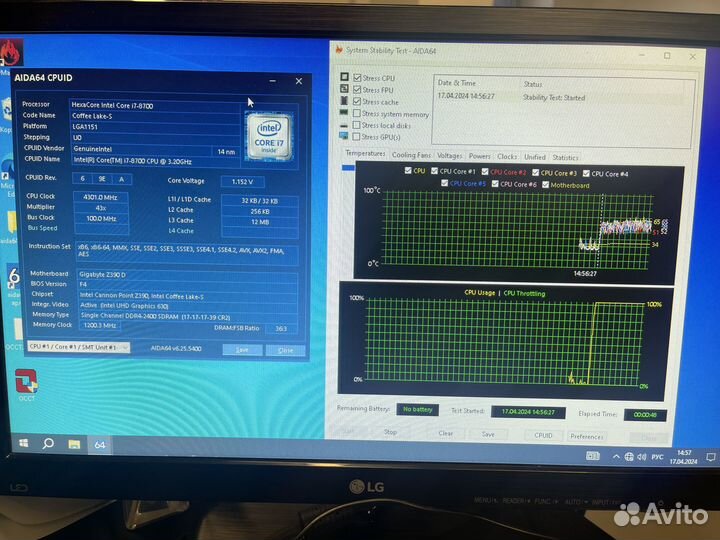Click the No battery indicator

tap(418, 409)
